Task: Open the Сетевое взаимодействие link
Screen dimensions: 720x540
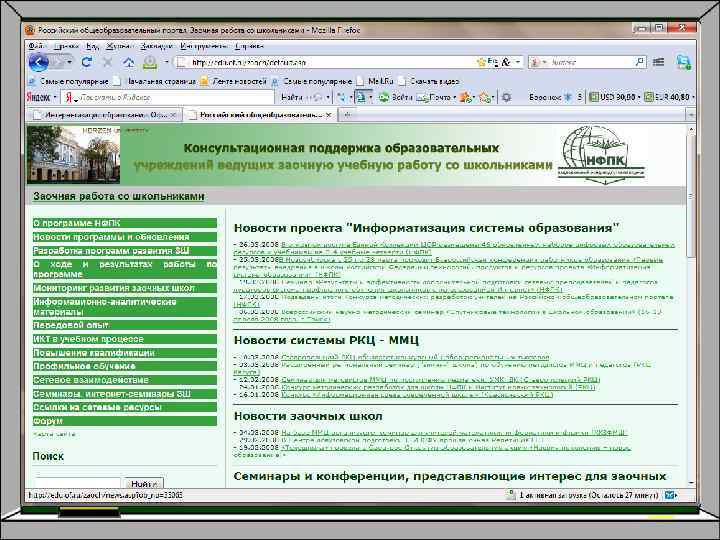Action: coord(124,380)
